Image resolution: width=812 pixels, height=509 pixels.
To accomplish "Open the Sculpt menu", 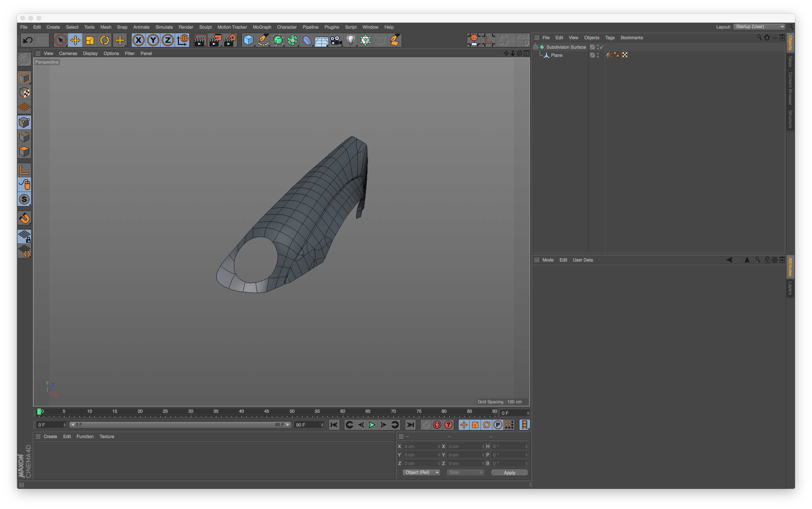I will [205, 27].
